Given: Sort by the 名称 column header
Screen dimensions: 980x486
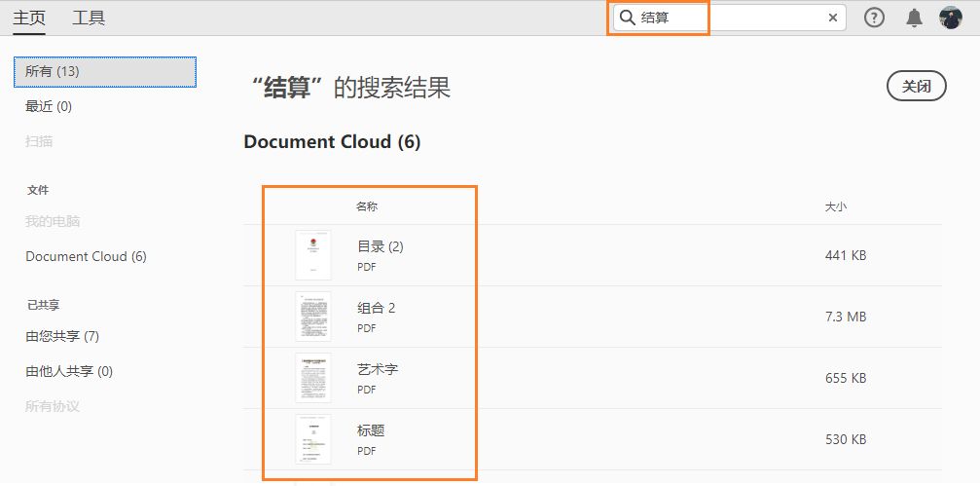Looking at the screenshot, I should pyautogui.click(x=367, y=206).
